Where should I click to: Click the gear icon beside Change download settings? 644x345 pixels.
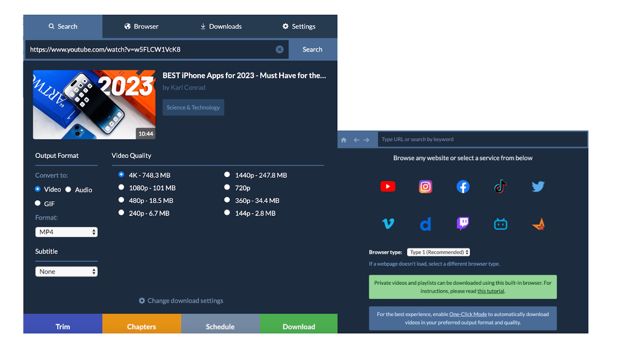tap(142, 301)
